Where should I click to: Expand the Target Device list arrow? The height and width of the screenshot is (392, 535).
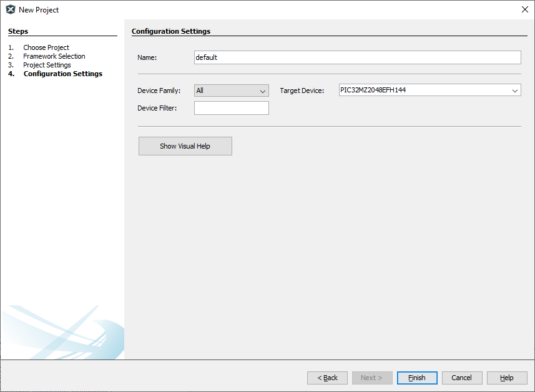tap(514, 91)
